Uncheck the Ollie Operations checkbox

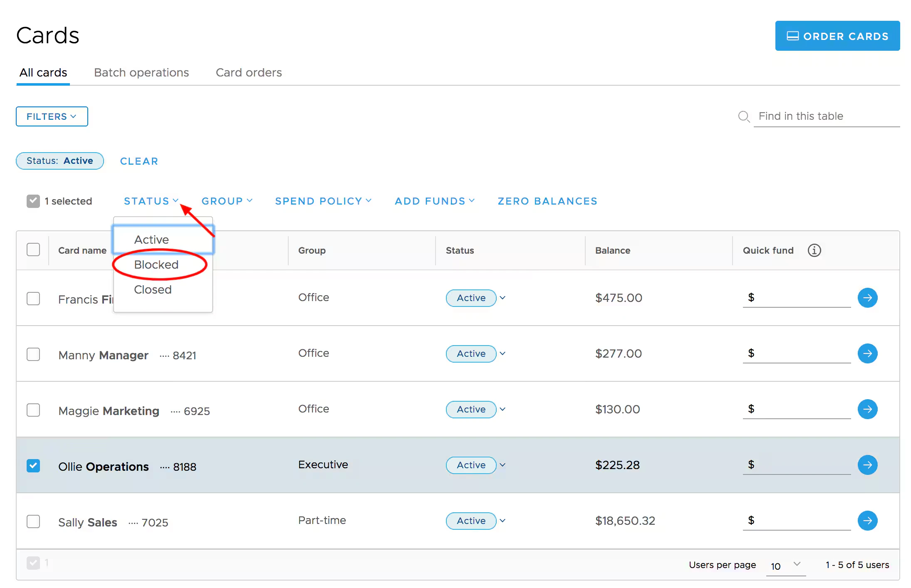33,466
